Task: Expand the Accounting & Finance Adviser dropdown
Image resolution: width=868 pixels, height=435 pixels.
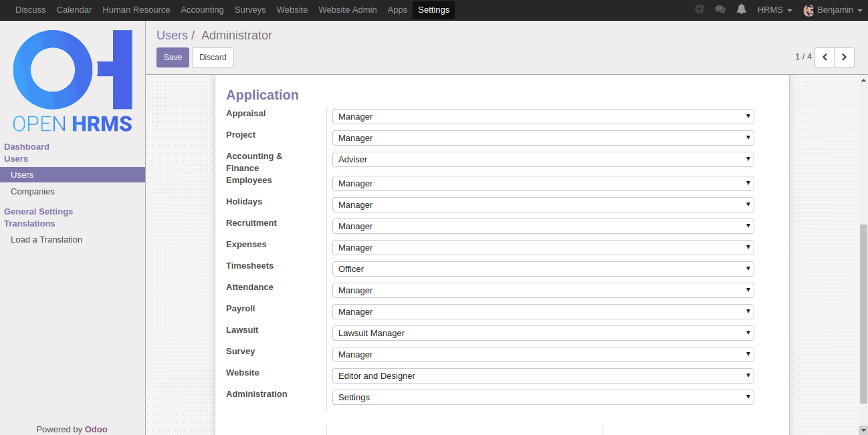Action: coord(542,160)
